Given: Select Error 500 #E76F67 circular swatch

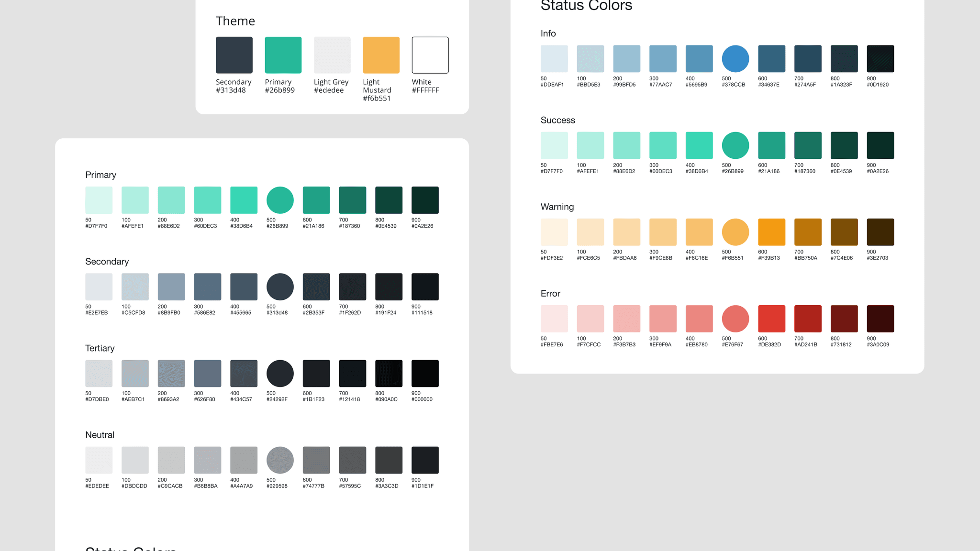Looking at the screenshot, I should 735,319.
